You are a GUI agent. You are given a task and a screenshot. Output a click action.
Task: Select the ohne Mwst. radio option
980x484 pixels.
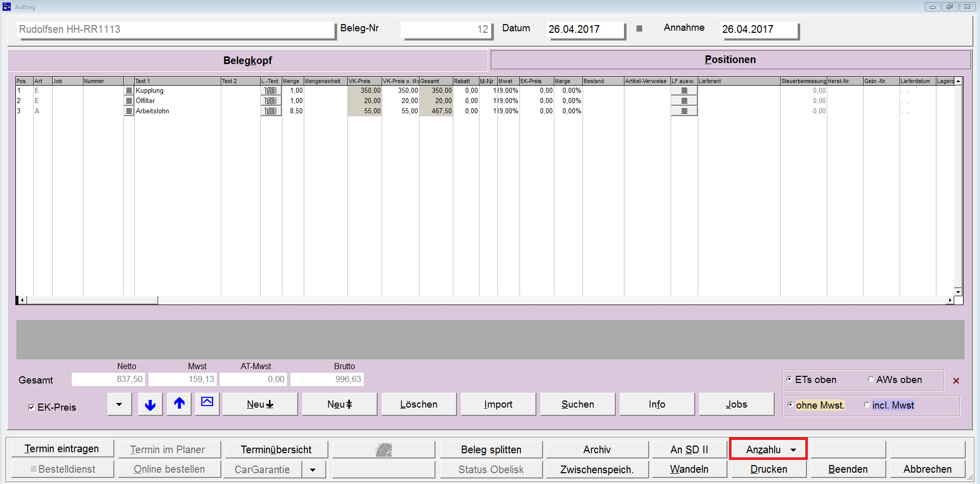point(790,405)
